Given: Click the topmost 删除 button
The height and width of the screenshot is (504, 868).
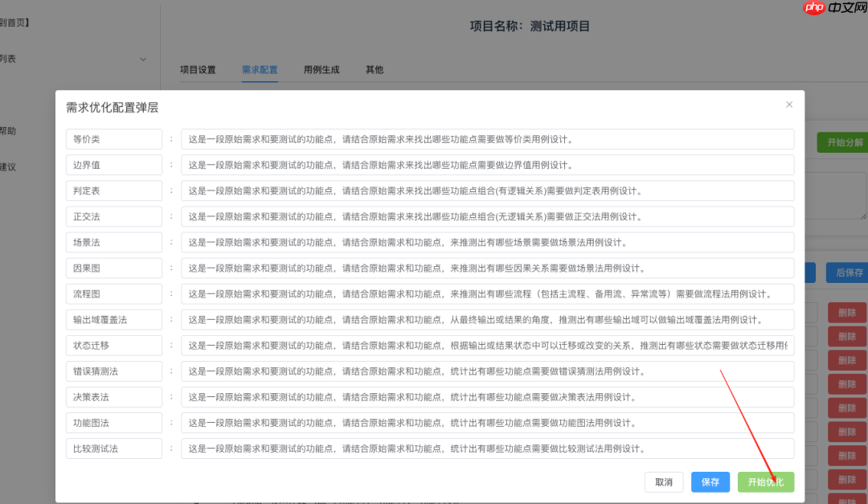Looking at the screenshot, I should pos(846,312).
